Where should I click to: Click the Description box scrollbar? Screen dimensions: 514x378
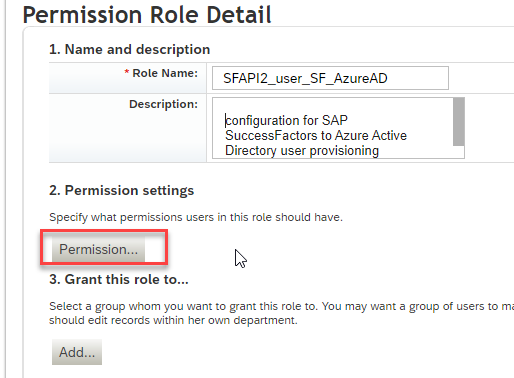[459, 122]
